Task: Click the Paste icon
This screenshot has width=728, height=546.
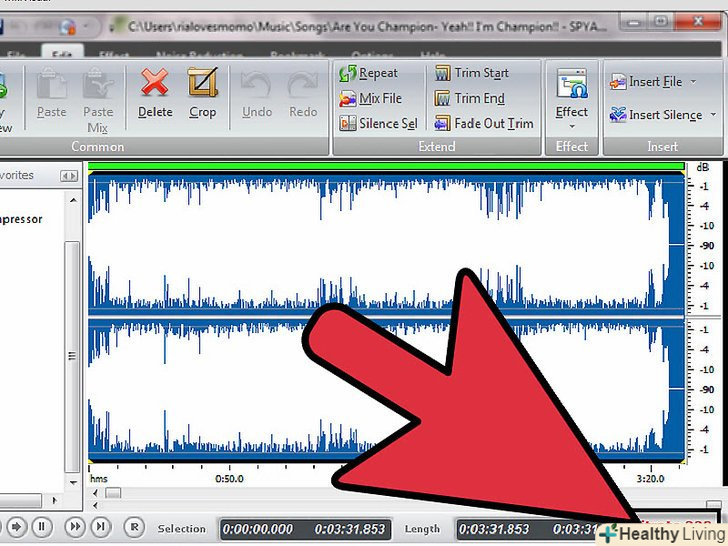Action: point(52,93)
